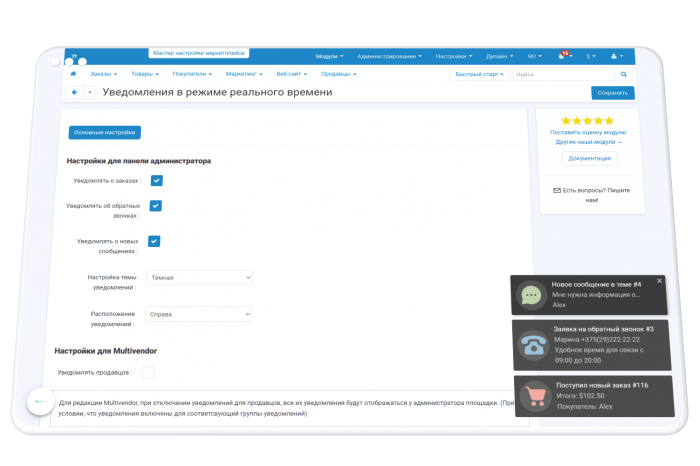
Task: Open Покупатели menu
Action: tap(192, 74)
